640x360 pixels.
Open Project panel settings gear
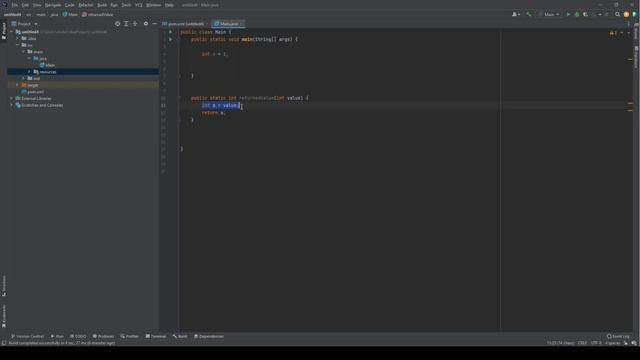click(x=146, y=24)
